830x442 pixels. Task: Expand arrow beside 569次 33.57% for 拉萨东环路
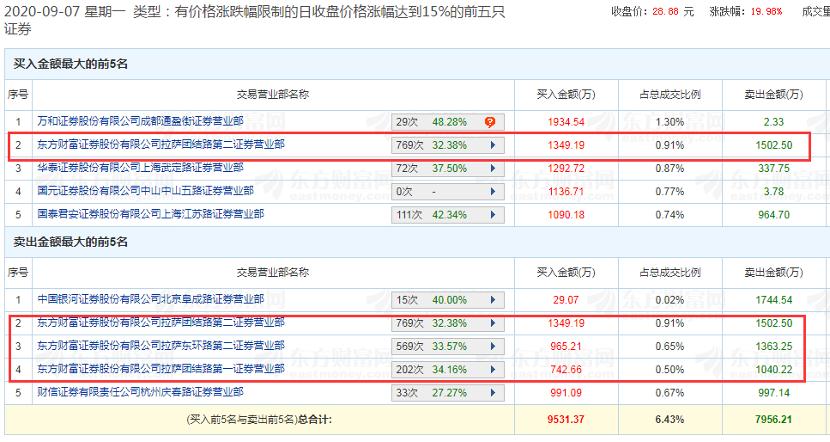pyautogui.click(x=493, y=347)
